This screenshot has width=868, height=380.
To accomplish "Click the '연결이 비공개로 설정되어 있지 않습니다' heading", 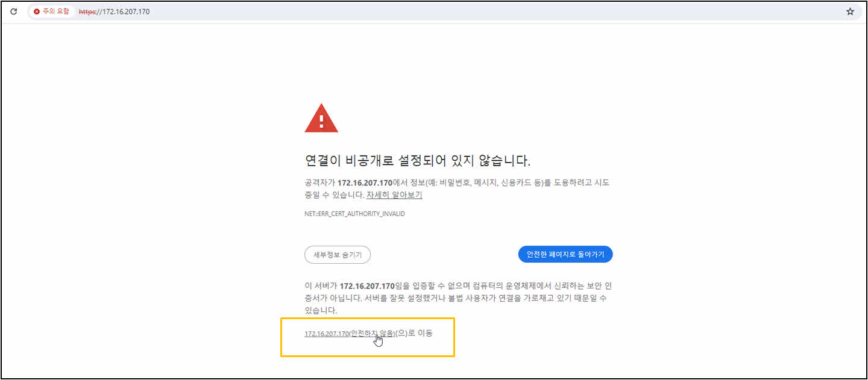I will [x=418, y=161].
